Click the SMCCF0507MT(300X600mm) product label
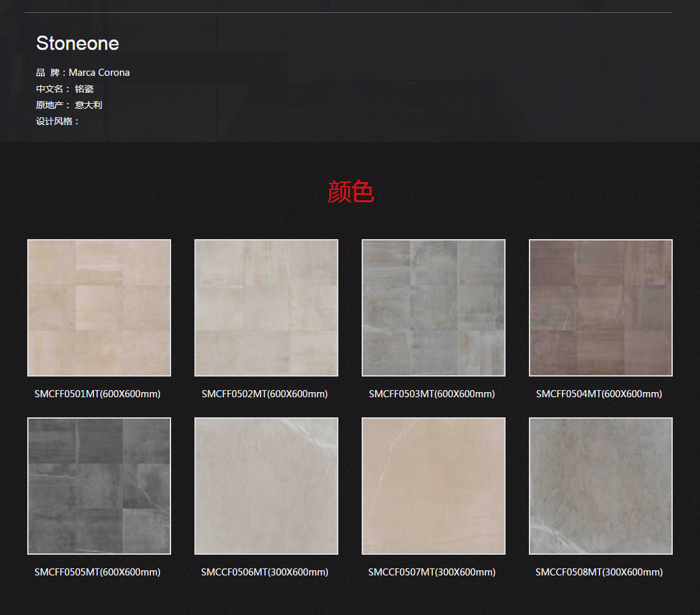This screenshot has height=615, width=700. coord(432,572)
